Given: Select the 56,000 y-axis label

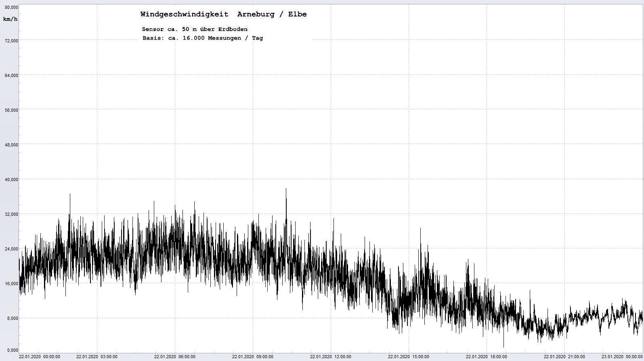Looking at the screenshot, I should tap(11, 110).
